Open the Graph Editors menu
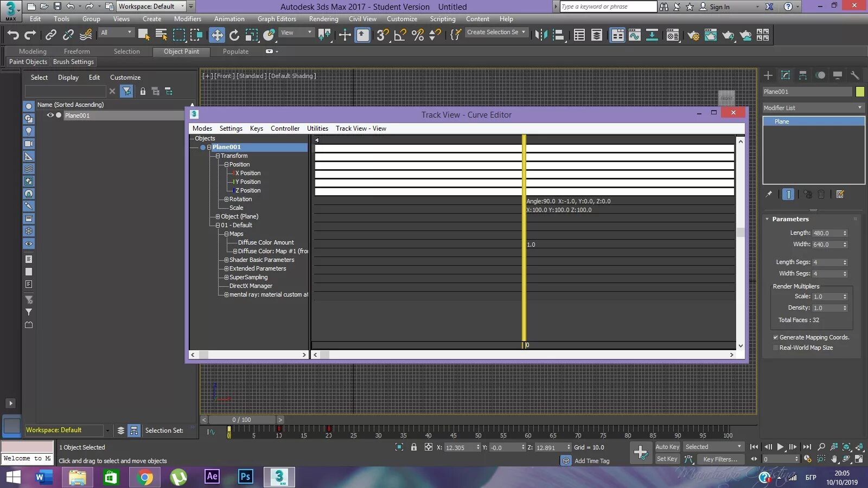Screen dimensions: 868x488 click(277, 19)
